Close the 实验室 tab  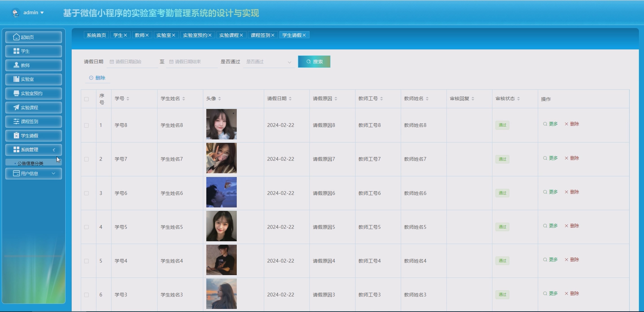(x=174, y=35)
